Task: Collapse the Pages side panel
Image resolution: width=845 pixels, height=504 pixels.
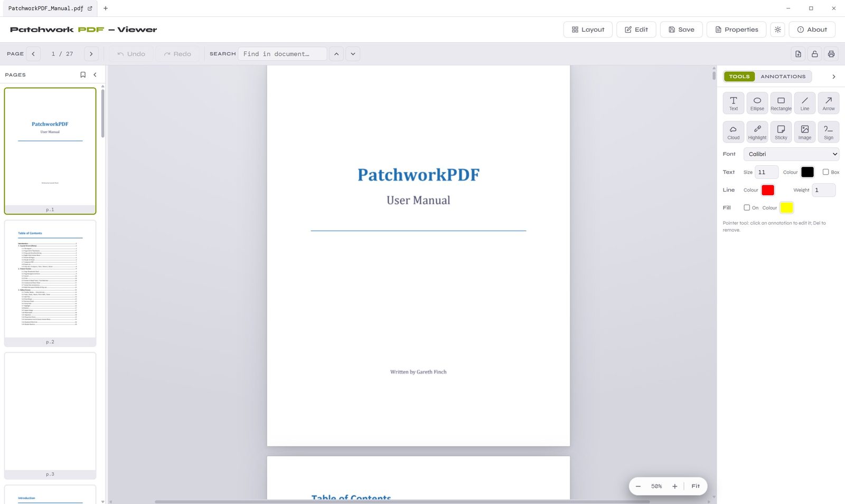Action: (x=95, y=75)
